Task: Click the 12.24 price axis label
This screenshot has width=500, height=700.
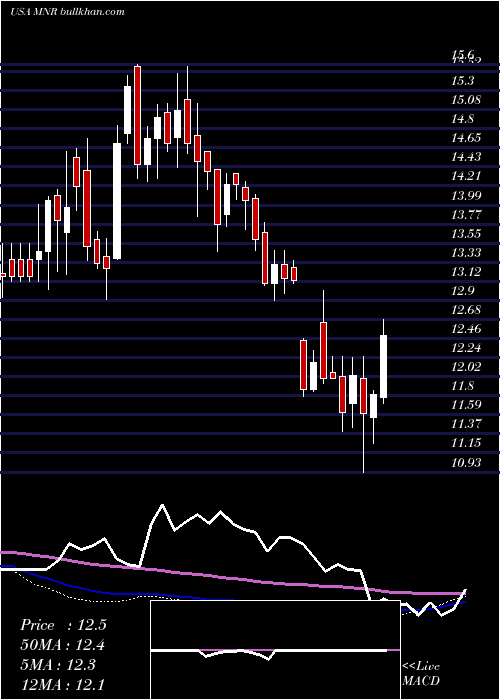Action: (466, 348)
